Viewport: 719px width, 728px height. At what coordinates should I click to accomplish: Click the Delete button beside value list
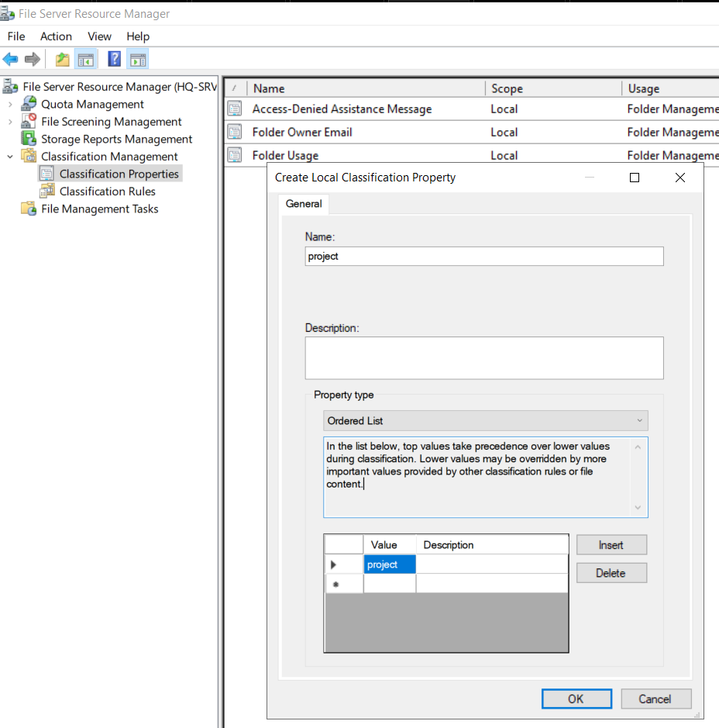coord(611,573)
